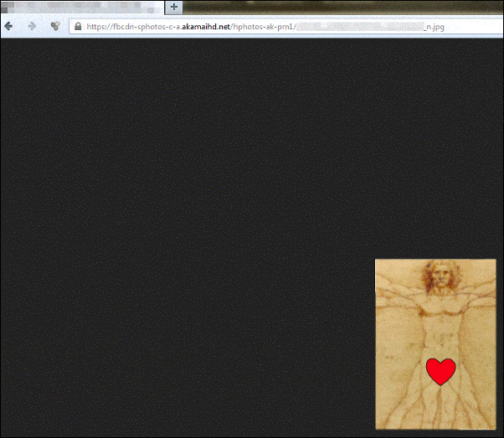Click the icon left of the address bar

55,26
